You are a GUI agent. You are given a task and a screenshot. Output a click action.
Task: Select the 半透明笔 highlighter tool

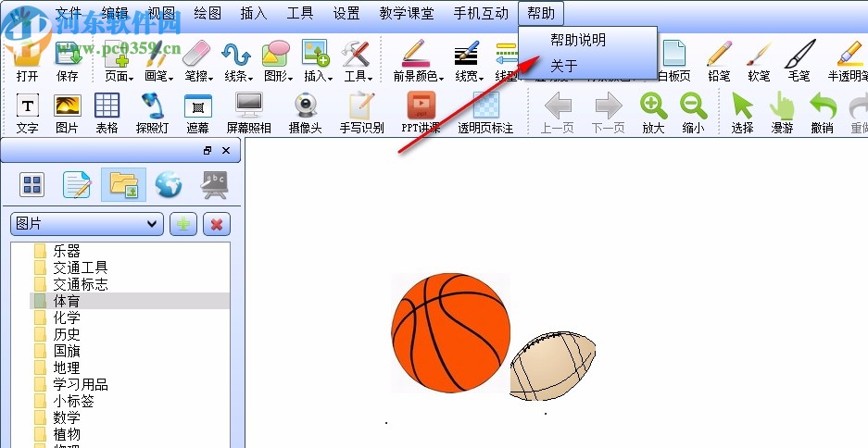tap(847, 61)
